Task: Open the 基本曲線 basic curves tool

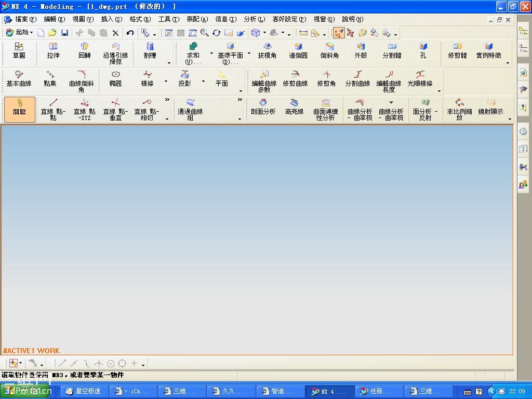Action: click(x=19, y=79)
